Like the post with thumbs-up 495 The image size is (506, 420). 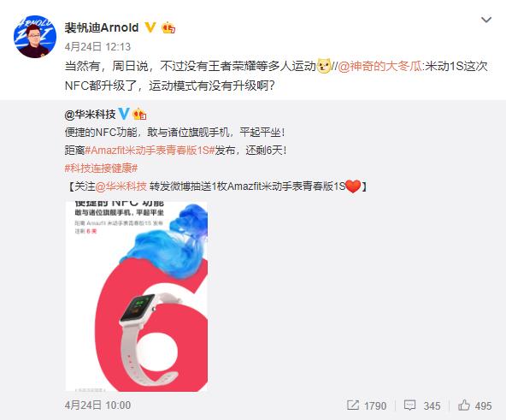pyautogui.click(x=464, y=405)
